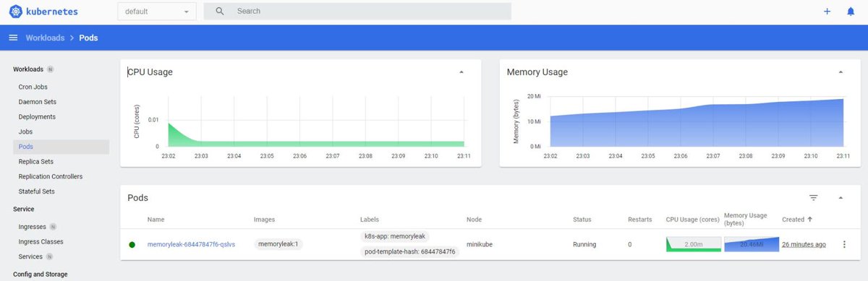Select Deployments in the sidebar
The width and height of the screenshot is (868, 281).
37,117
